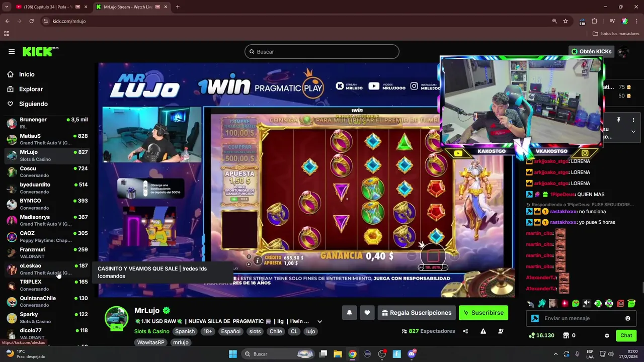Open oLeskao channel in sidebar
Image resolution: width=644 pixels, height=362 pixels.
(x=47, y=269)
